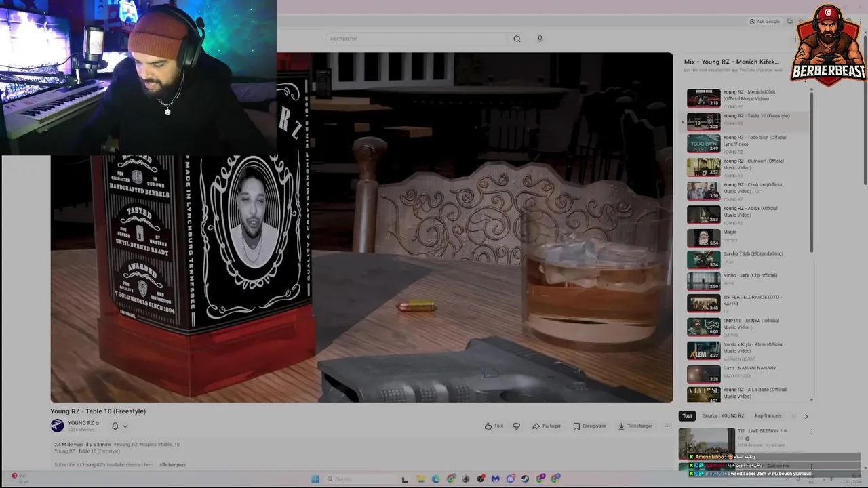Click the Windows Start button
Image resolution: width=868 pixels, height=488 pixels.
point(315,479)
